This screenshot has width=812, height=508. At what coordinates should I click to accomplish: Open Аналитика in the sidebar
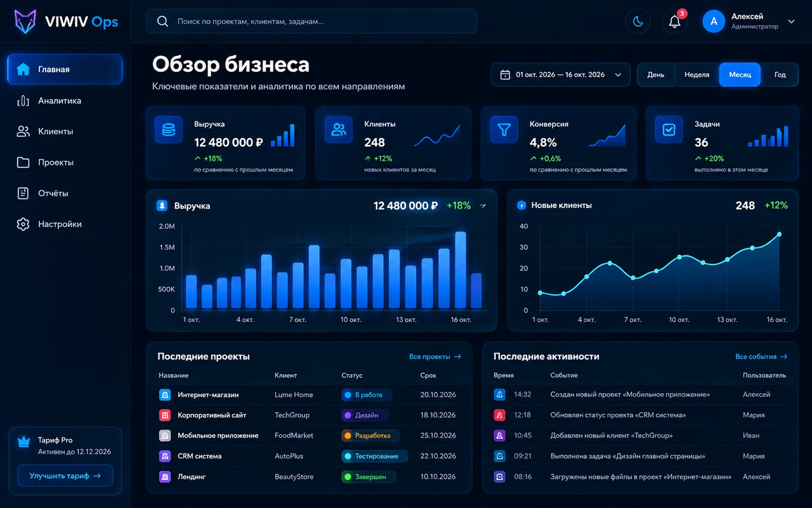(65, 100)
